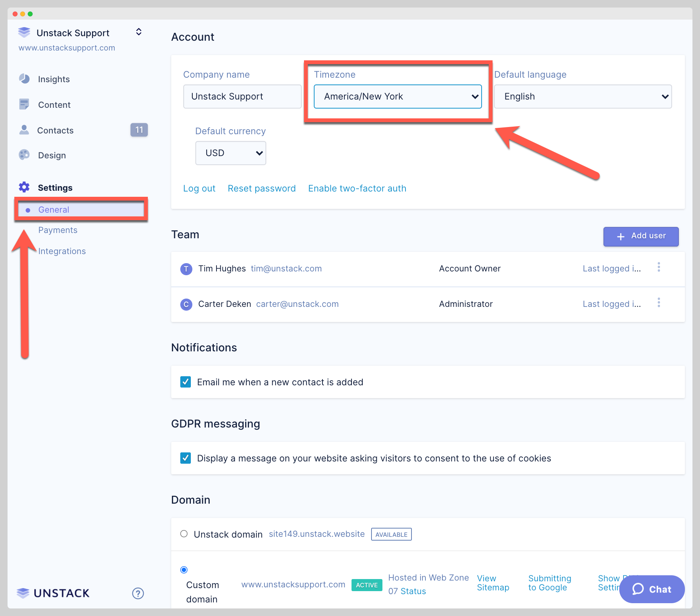Open the help question mark icon
This screenshot has width=700, height=616.
(138, 593)
